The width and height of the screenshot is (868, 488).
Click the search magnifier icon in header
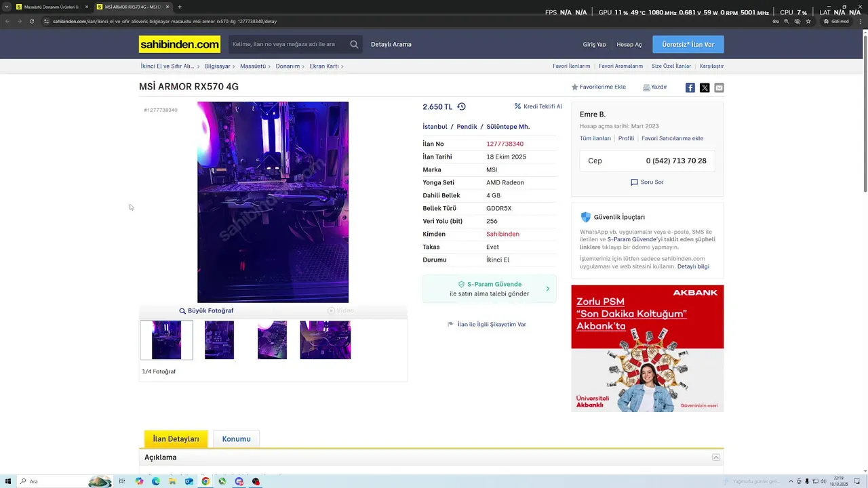pyautogui.click(x=354, y=44)
